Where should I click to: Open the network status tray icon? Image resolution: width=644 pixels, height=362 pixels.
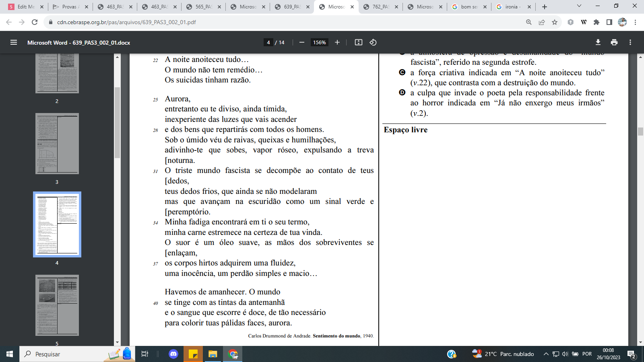(555, 354)
